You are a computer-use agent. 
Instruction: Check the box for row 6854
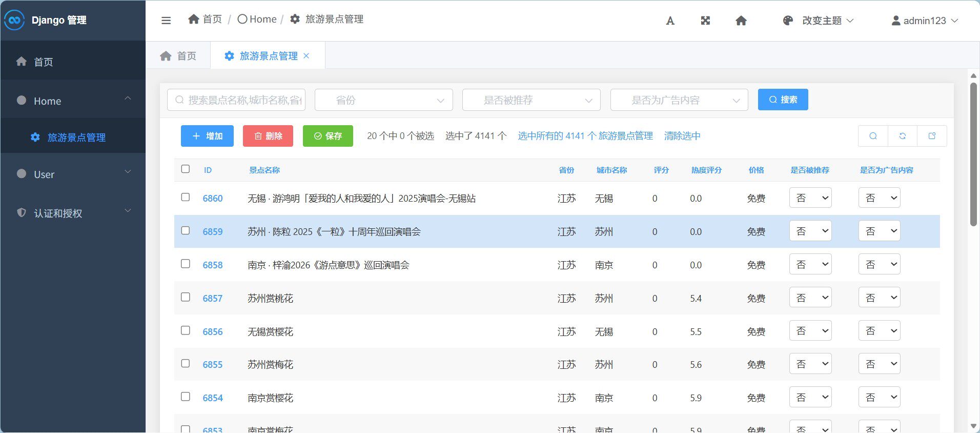click(186, 397)
